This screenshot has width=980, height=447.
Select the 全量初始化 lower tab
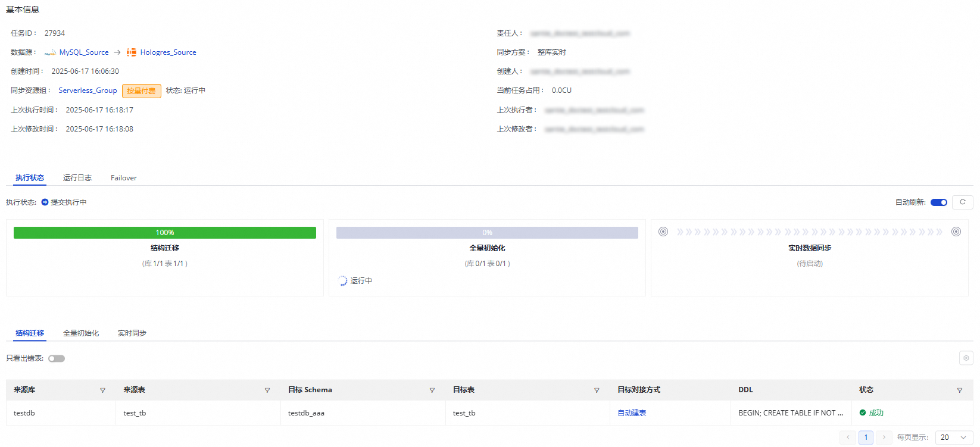(x=81, y=333)
